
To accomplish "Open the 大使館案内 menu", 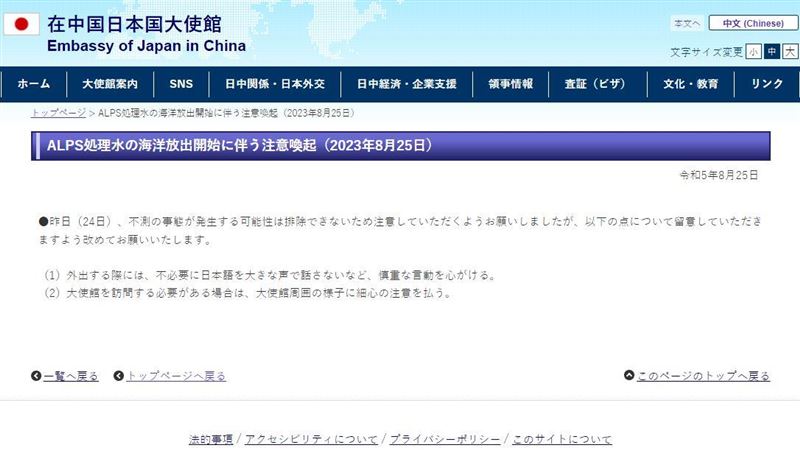I will pos(110,84).
